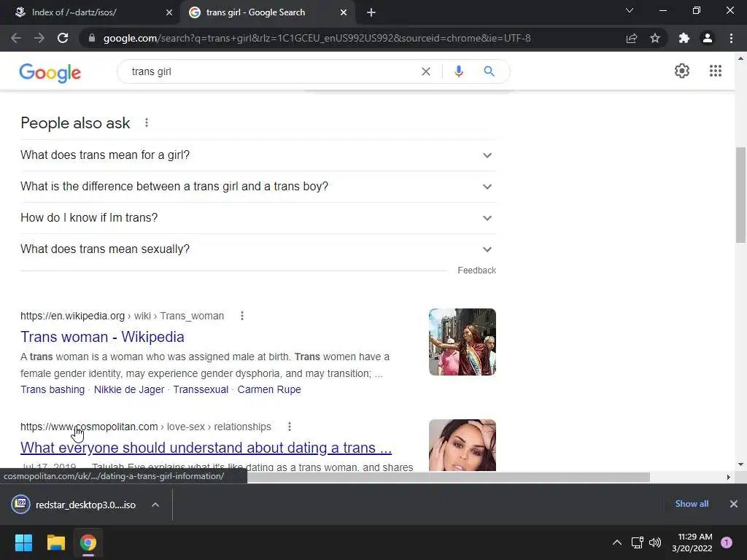
Task: Expand 'What does trans mean sexually?'
Action: (x=258, y=249)
